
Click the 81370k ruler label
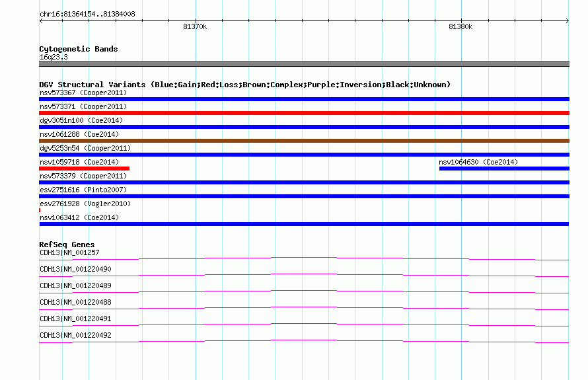pyautogui.click(x=195, y=26)
